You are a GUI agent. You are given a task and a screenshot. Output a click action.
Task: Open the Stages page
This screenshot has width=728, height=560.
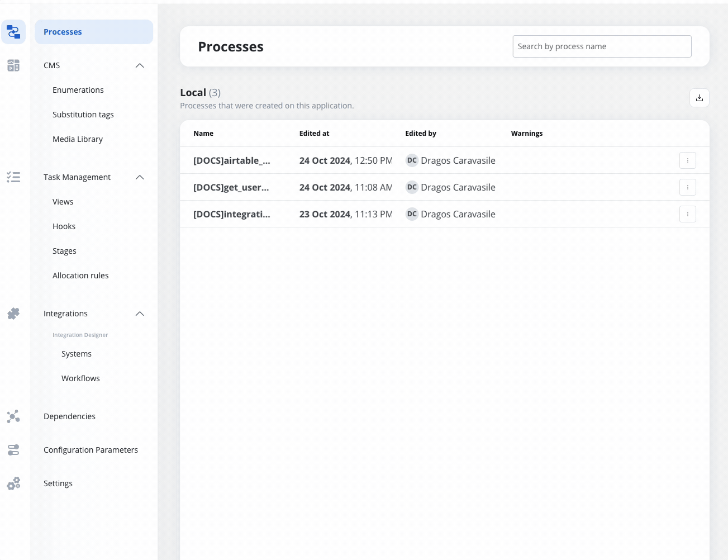[x=65, y=251]
